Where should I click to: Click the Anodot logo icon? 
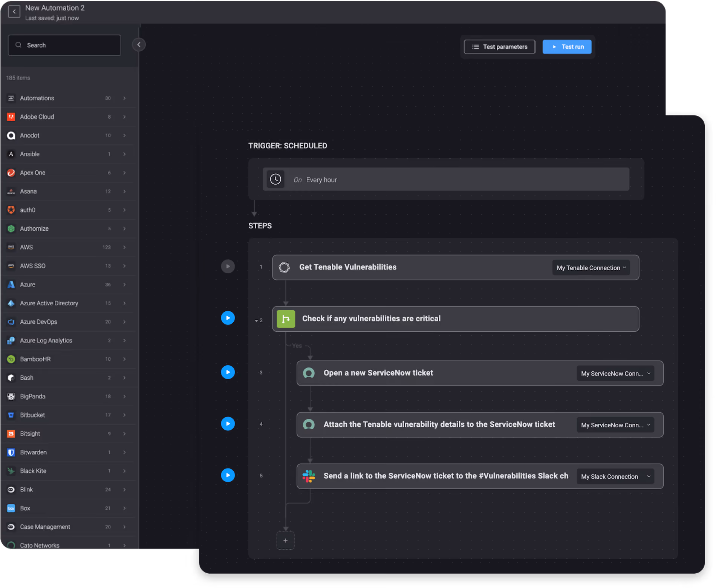(x=11, y=135)
